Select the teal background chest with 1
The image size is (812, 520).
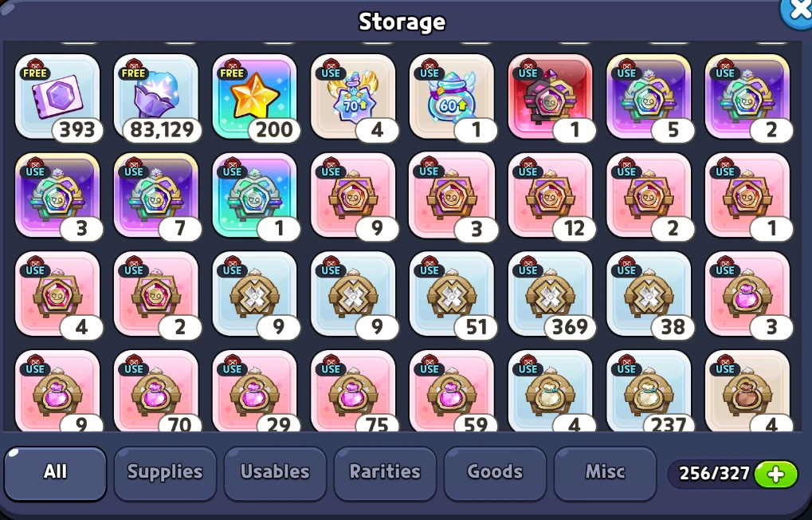click(x=254, y=195)
